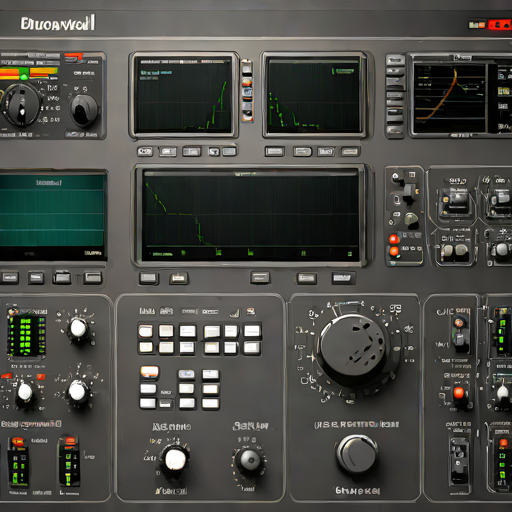Click the dark knob beneath the SSM ar label
The width and height of the screenshot is (512, 512).
point(250,459)
